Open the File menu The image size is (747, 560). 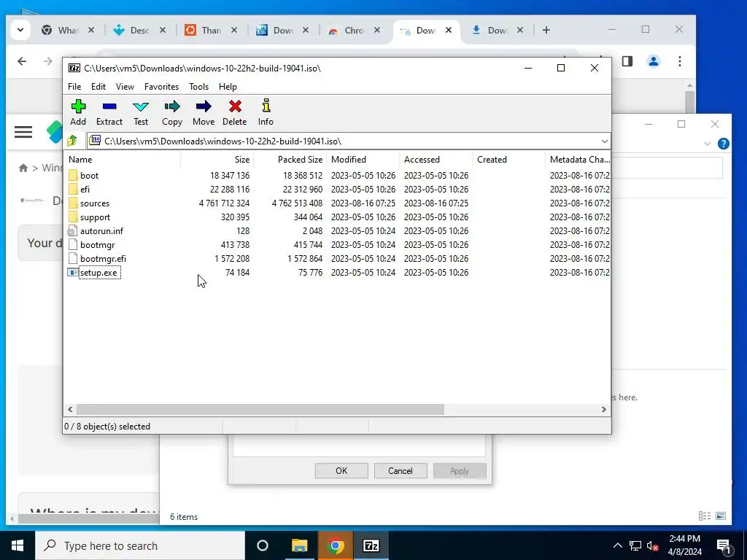(74, 87)
